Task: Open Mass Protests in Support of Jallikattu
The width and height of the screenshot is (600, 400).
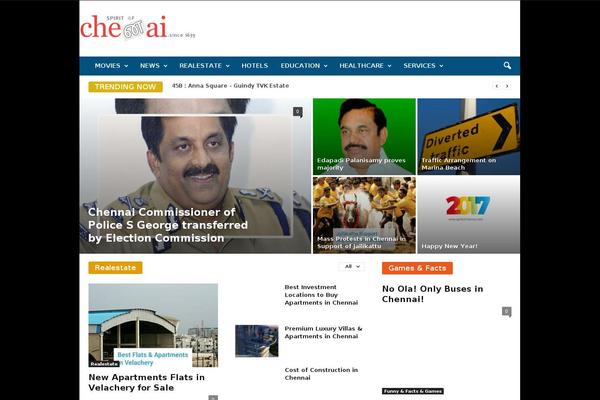Action: pos(361,242)
